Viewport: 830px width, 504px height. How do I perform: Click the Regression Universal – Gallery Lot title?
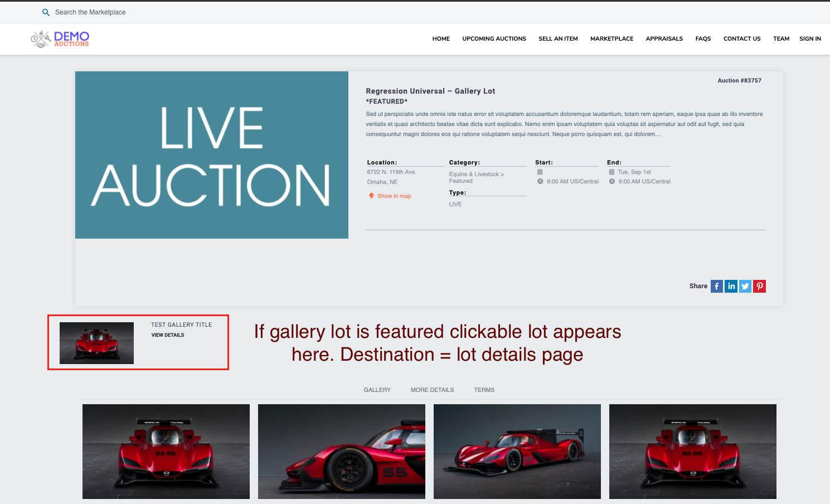click(x=430, y=91)
